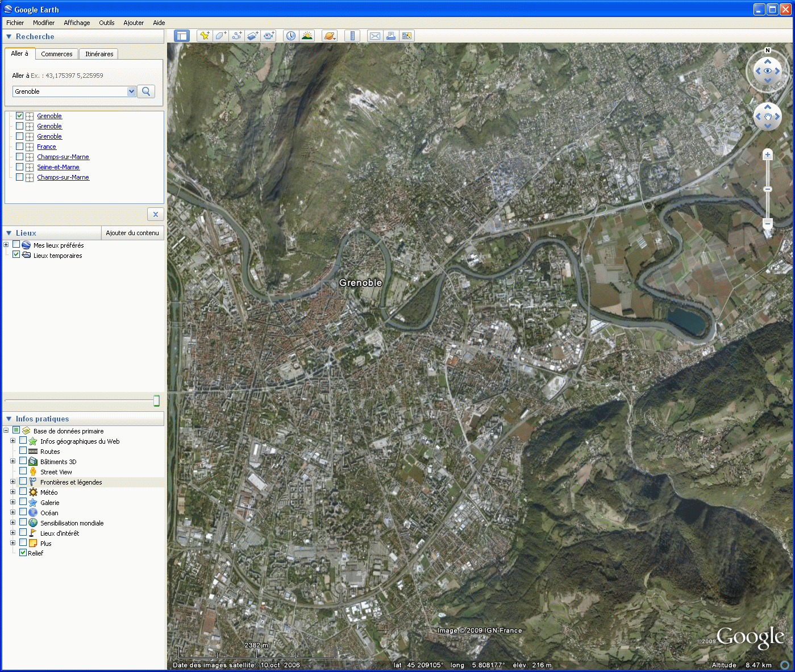
Task: Enable the Routes layer checkbox
Action: click(x=23, y=451)
